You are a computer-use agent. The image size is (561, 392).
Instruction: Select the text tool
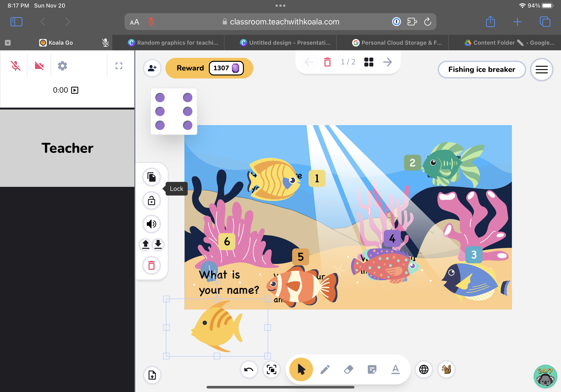[395, 369]
